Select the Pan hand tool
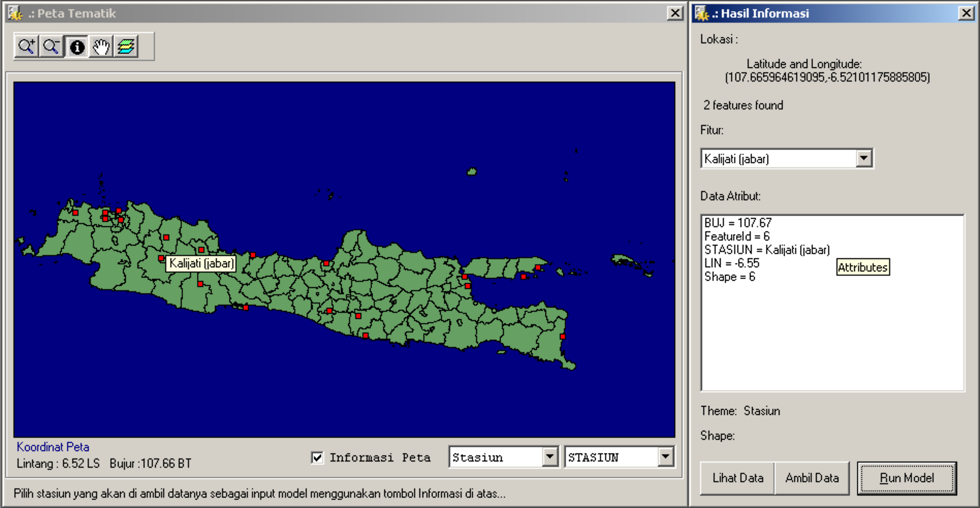 click(101, 47)
